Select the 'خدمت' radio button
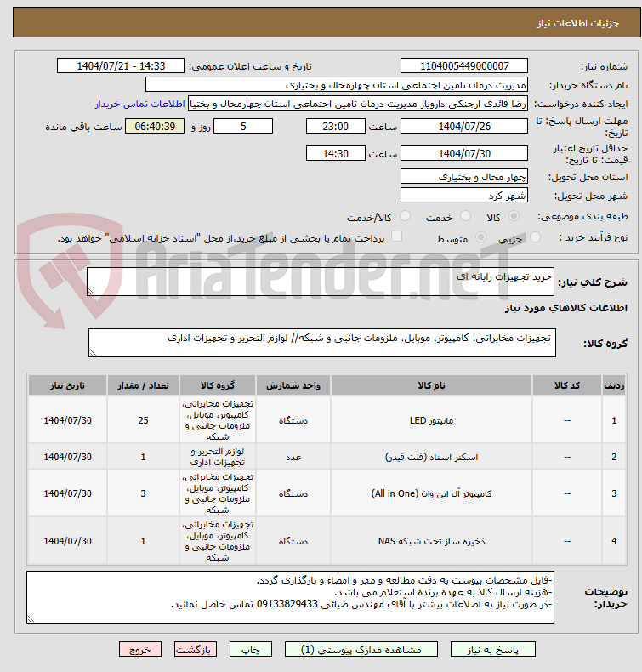Image resolution: width=642 pixels, height=672 pixels. (x=465, y=216)
